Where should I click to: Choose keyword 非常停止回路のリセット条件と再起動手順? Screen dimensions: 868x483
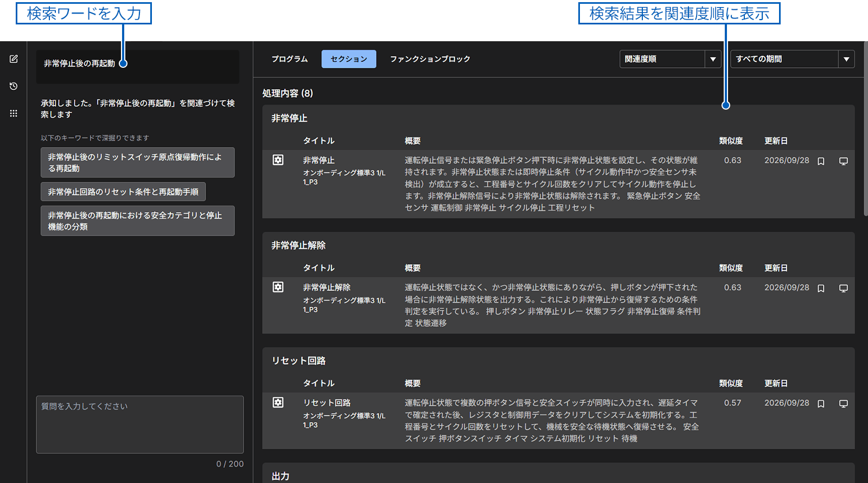click(x=123, y=192)
